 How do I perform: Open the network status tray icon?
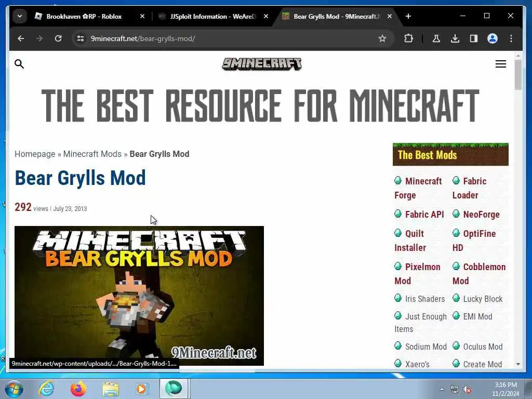tap(454, 390)
